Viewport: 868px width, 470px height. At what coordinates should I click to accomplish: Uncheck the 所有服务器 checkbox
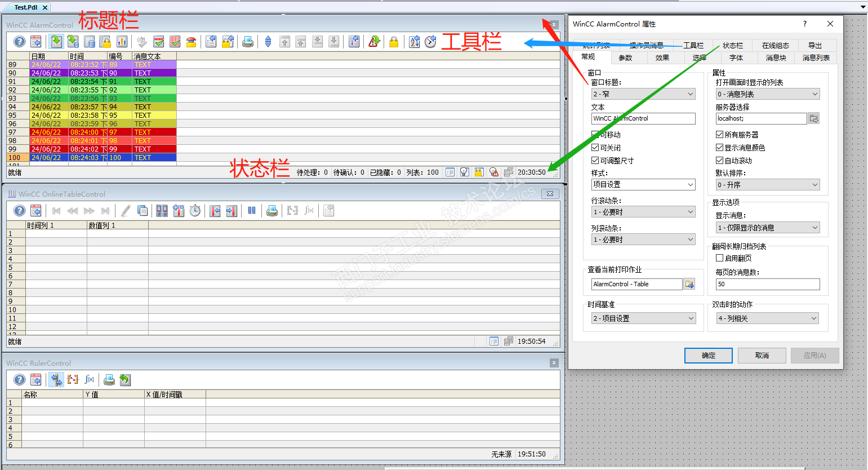point(720,135)
